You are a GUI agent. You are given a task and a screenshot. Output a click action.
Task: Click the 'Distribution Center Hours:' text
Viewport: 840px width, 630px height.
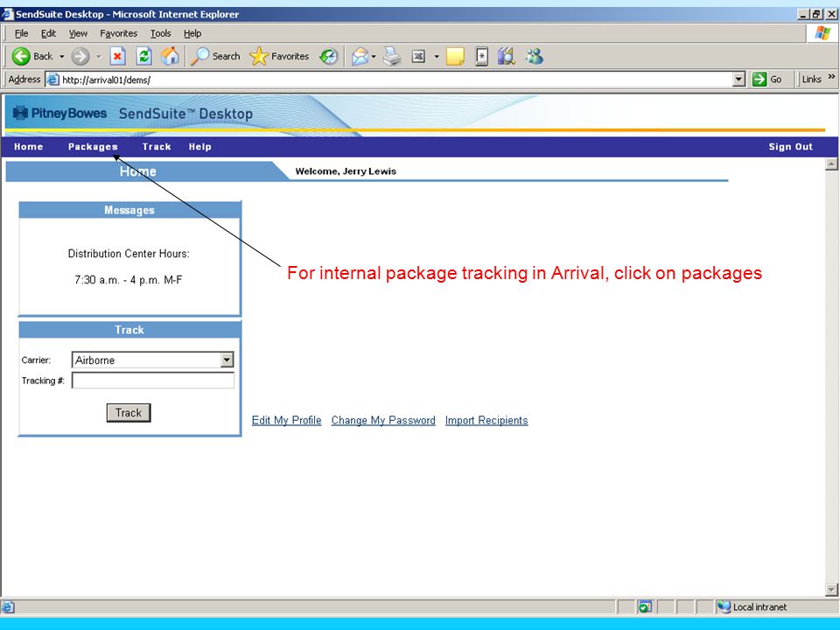[x=129, y=254]
